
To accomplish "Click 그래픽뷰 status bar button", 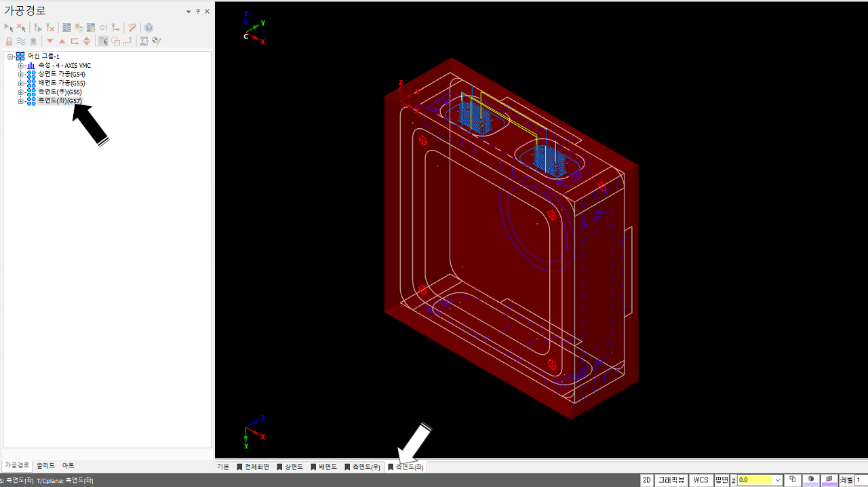I will [671, 480].
